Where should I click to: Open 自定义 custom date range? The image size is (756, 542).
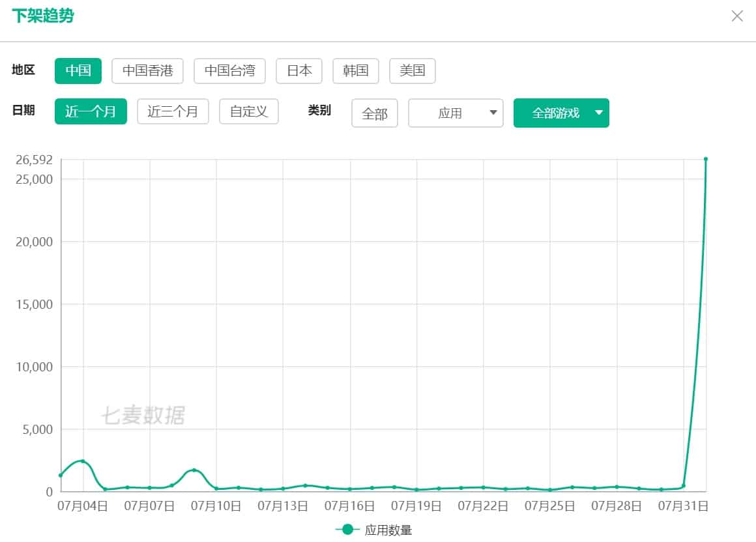[x=248, y=111]
